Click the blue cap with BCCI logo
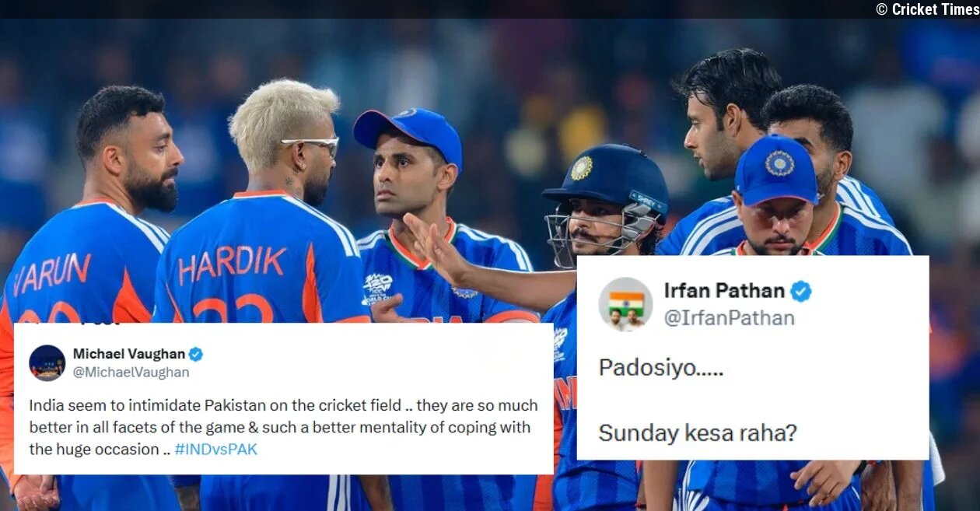This screenshot has height=511, width=980. (x=776, y=169)
